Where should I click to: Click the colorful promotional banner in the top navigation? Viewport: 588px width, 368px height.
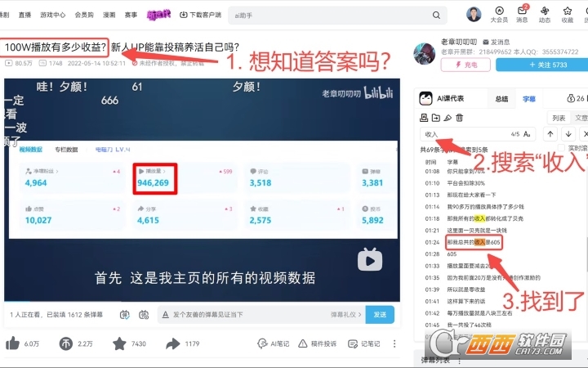pos(158,15)
